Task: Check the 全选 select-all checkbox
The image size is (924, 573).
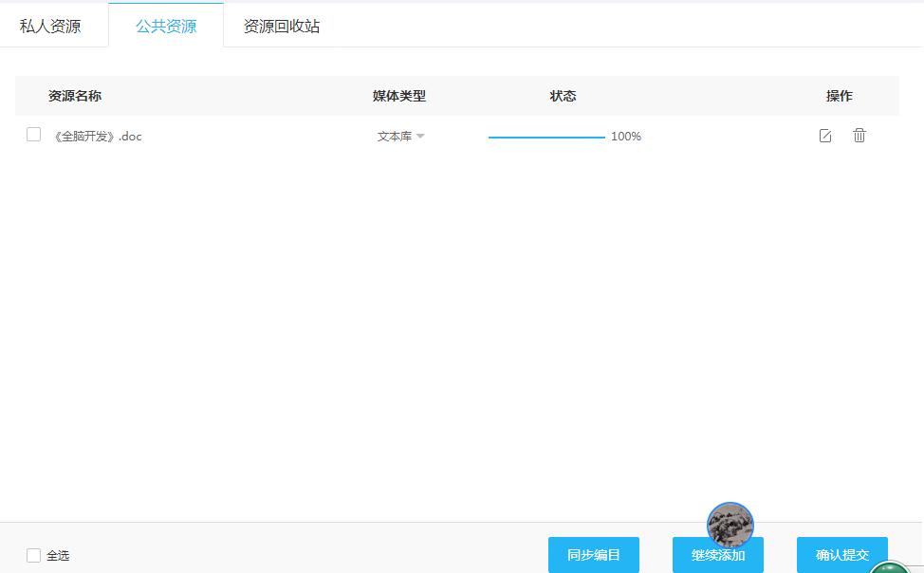Action: pos(33,555)
